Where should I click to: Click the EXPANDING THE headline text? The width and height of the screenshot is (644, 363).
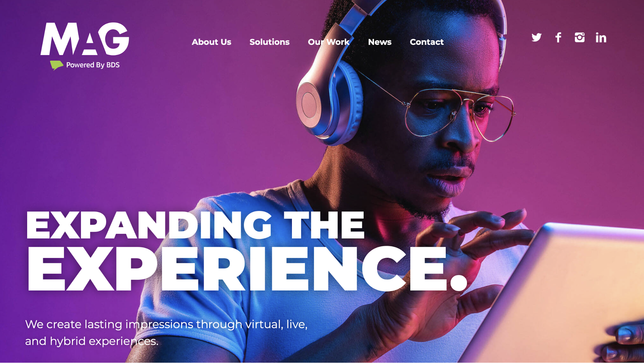tap(195, 225)
